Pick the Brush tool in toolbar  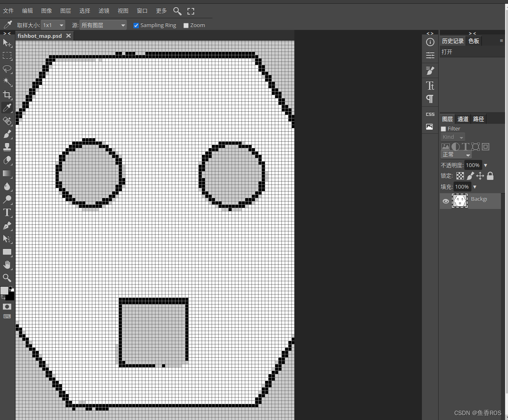tap(7, 134)
